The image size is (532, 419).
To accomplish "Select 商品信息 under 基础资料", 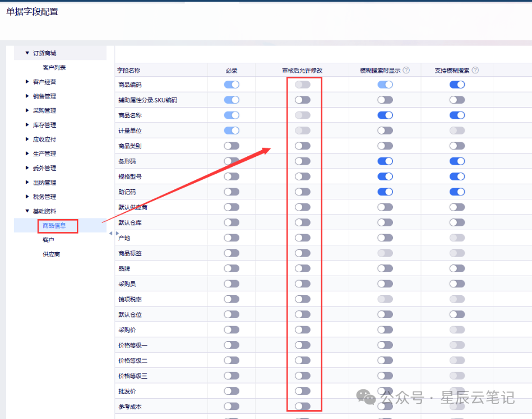I will click(54, 225).
